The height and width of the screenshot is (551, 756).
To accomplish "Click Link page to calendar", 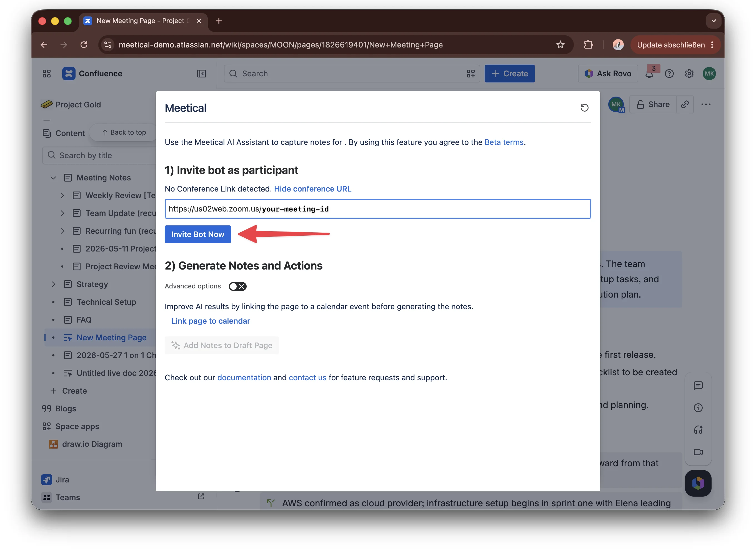I will tap(211, 321).
